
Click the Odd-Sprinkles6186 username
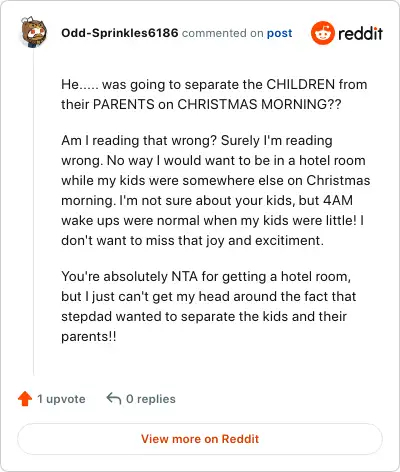(x=120, y=33)
